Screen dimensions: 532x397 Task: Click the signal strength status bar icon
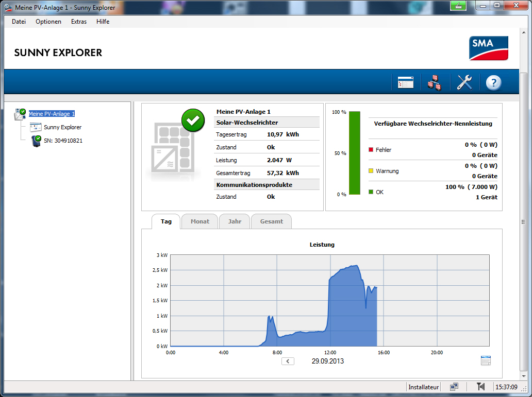click(x=480, y=387)
